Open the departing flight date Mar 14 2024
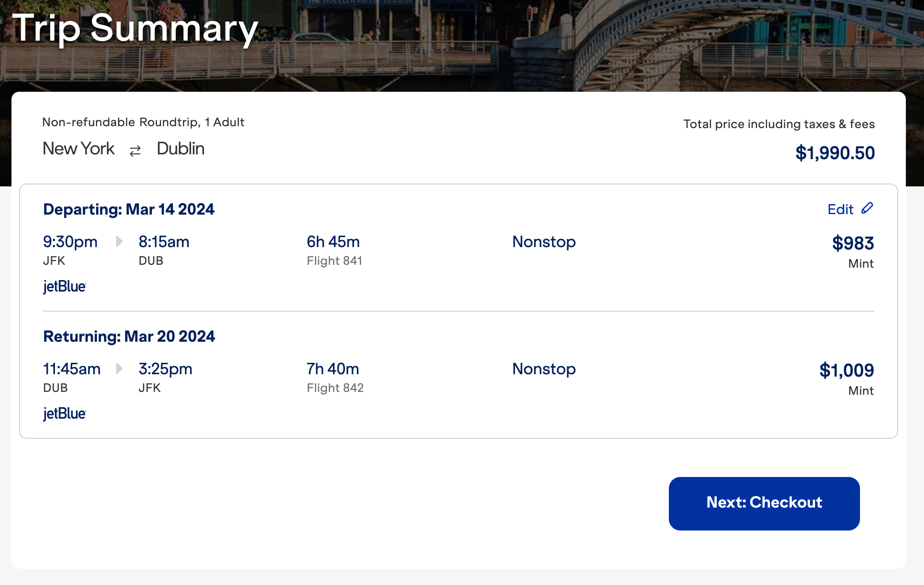 (x=129, y=209)
